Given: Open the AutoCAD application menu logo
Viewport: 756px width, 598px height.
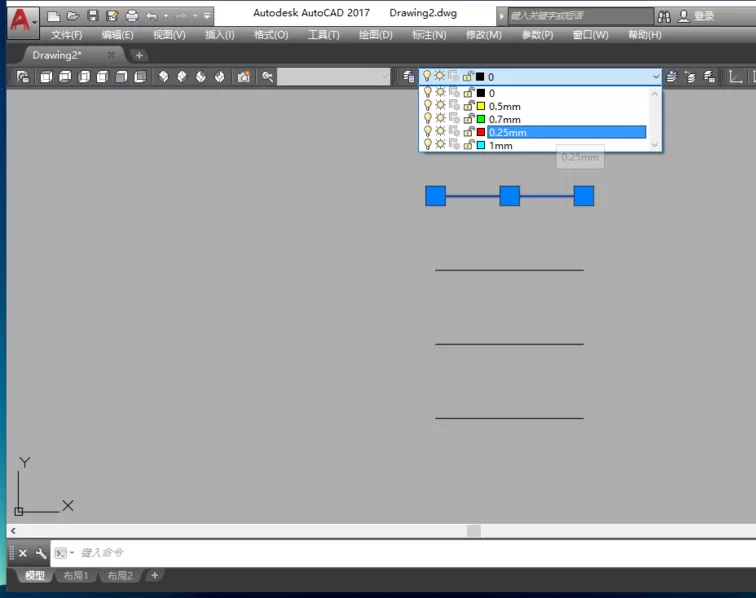Looking at the screenshot, I should [22, 21].
